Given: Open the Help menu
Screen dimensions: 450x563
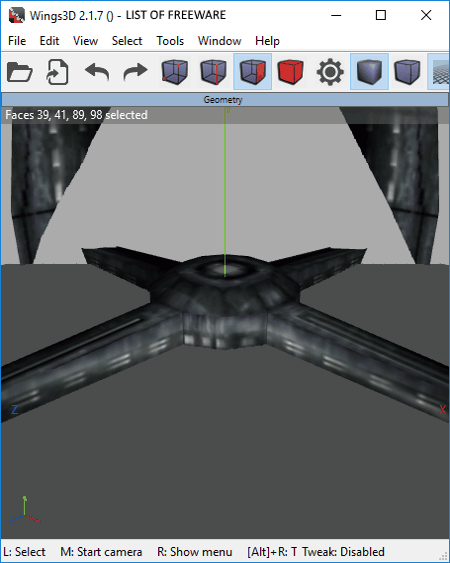Looking at the screenshot, I should point(267,41).
